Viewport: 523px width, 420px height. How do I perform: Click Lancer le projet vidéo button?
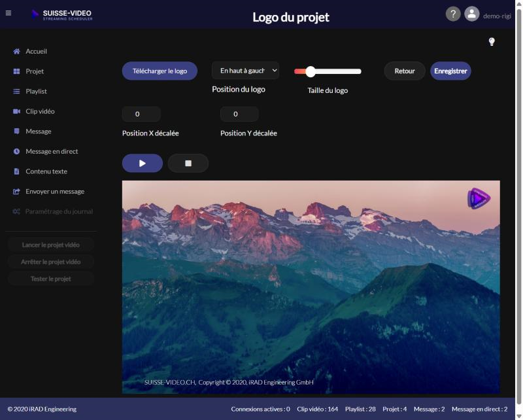[51, 245]
